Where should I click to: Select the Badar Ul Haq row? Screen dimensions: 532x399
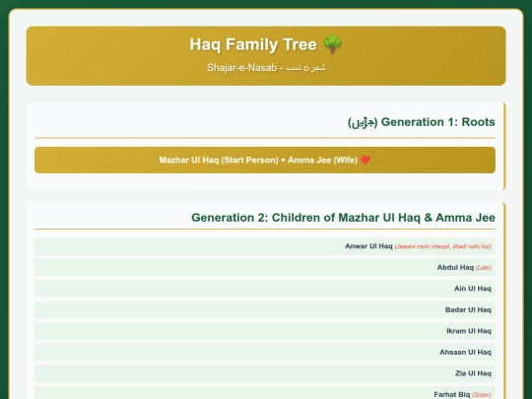(x=265, y=309)
